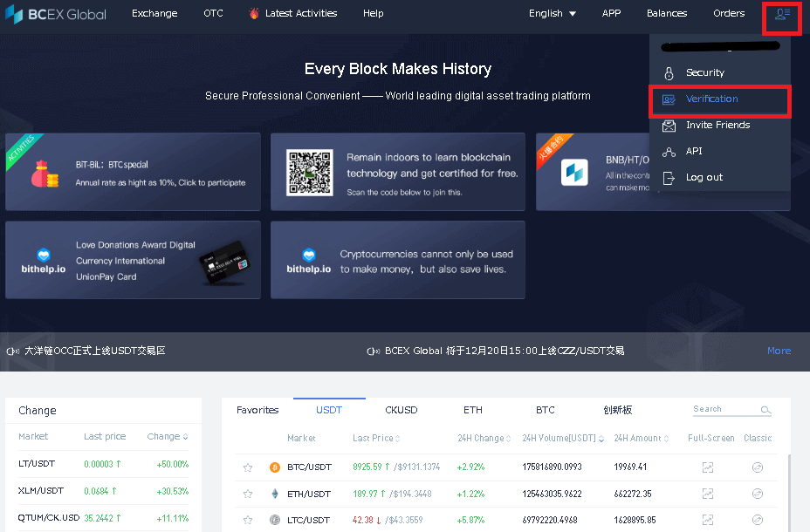810x532 pixels.
Task: Select the LT/USDT row in Change panel
Action: (x=103, y=464)
